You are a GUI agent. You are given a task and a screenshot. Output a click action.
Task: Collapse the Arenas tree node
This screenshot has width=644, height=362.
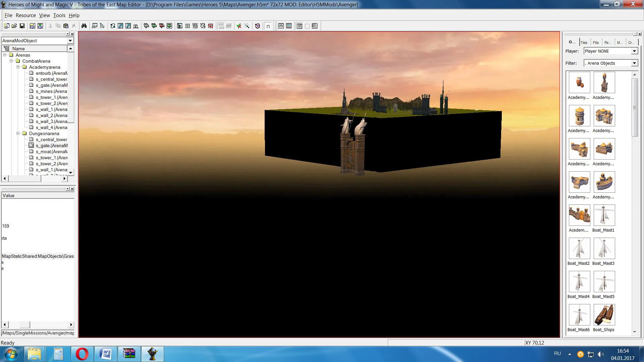(5, 55)
